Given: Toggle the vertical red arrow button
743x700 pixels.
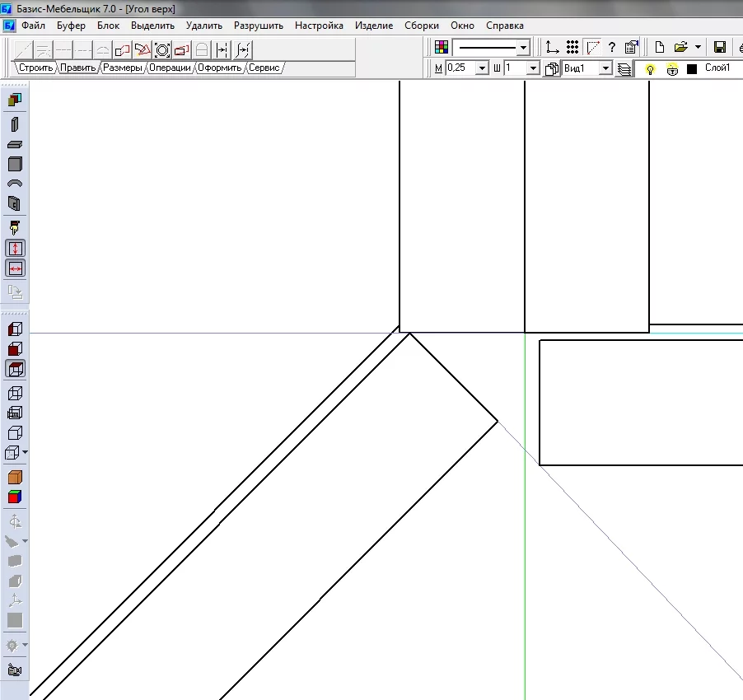Looking at the screenshot, I should pyautogui.click(x=16, y=248).
